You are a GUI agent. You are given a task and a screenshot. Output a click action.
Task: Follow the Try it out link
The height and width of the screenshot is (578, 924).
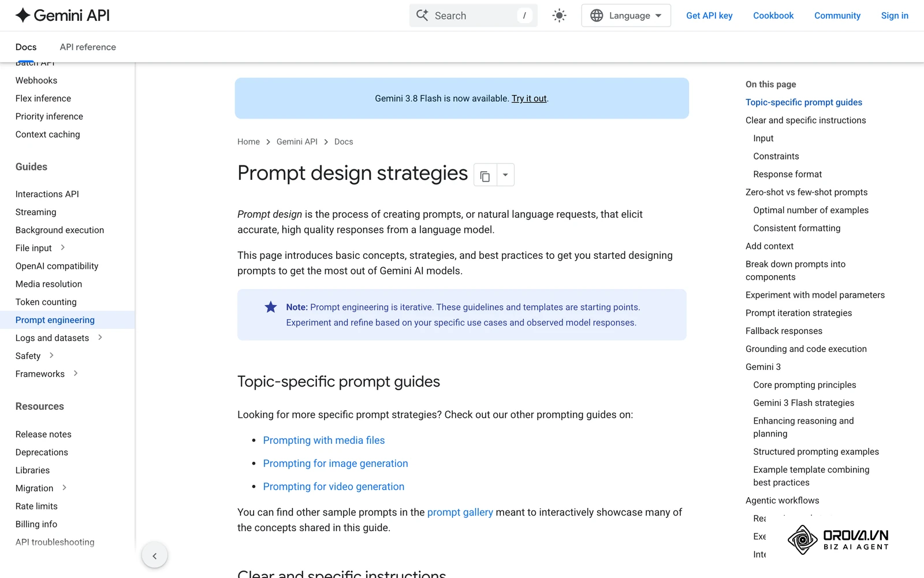point(529,98)
